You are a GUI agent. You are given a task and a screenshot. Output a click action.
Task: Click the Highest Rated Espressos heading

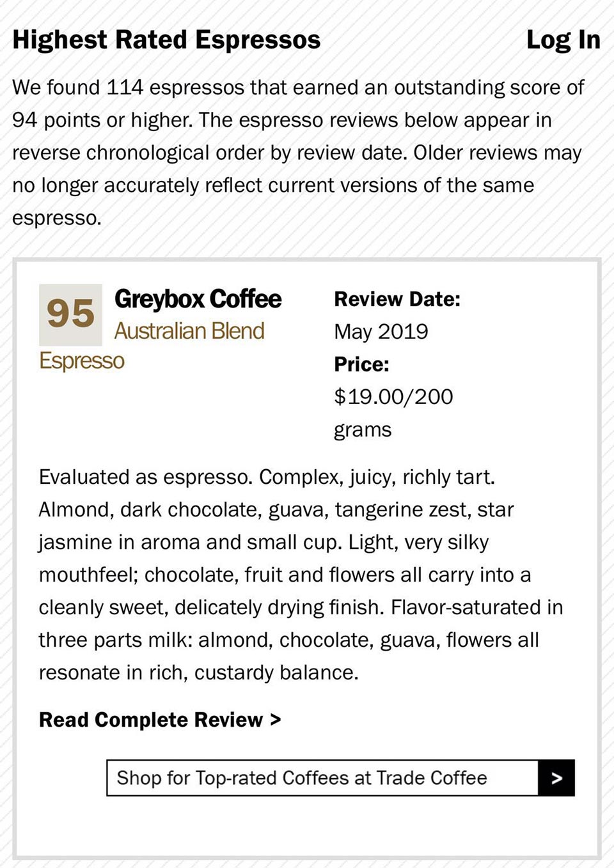point(166,40)
